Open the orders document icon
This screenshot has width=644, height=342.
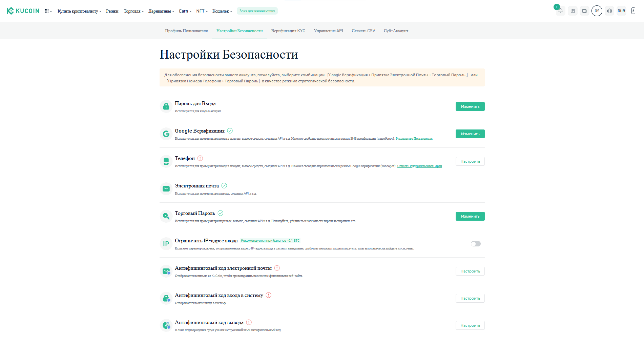point(573,11)
